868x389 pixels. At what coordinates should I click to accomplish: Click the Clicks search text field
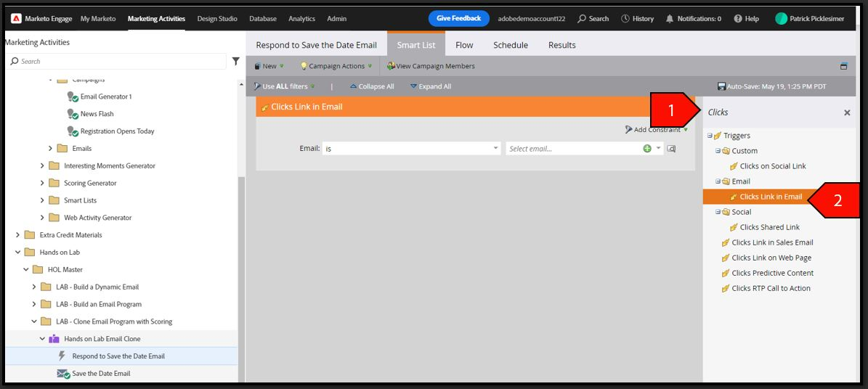[x=772, y=112]
